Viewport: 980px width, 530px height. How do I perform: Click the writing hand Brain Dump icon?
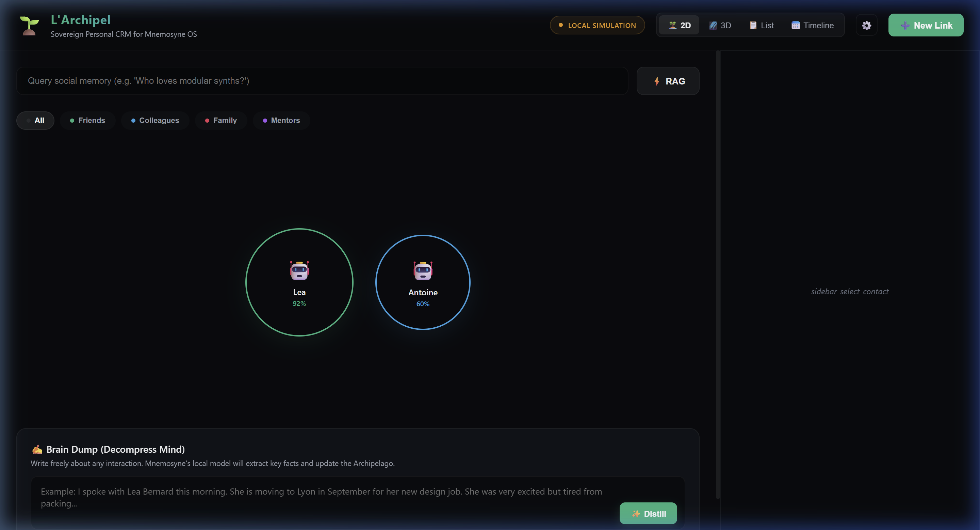[37, 449]
